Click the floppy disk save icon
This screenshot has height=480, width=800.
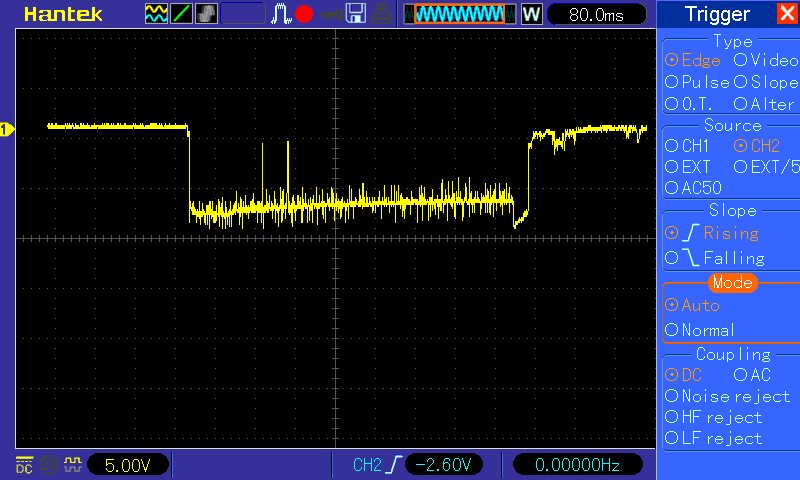point(356,14)
